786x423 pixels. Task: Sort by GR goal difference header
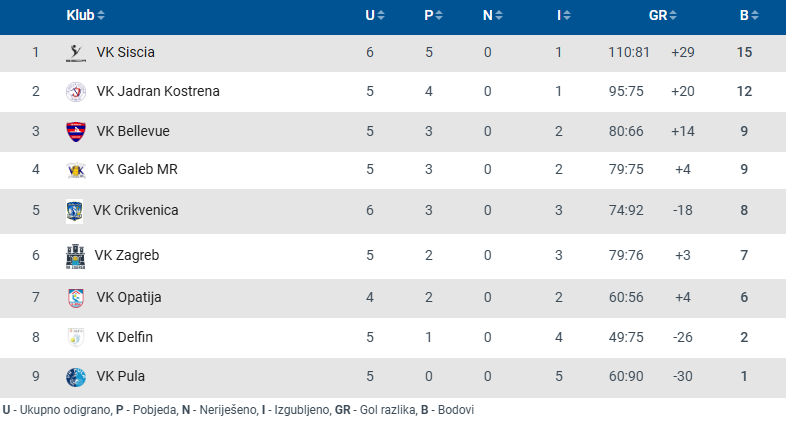tap(662, 15)
